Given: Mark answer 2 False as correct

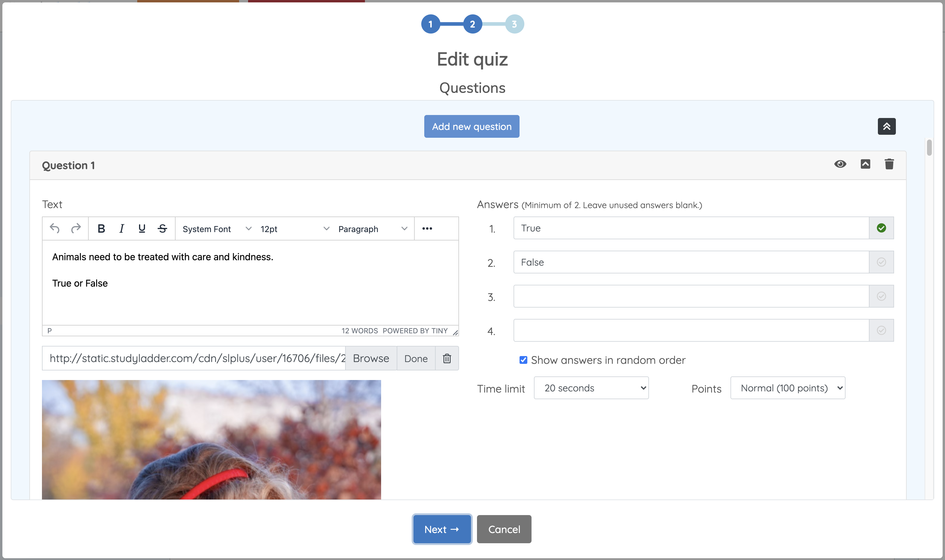Looking at the screenshot, I should 881,262.
